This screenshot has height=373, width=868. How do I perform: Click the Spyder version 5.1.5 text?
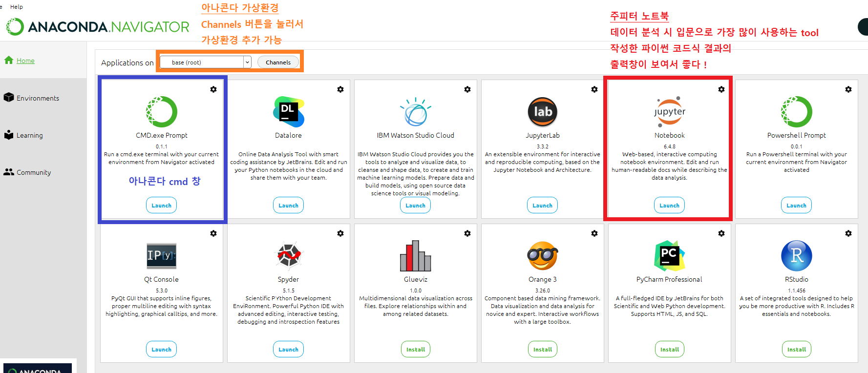pos(289,290)
